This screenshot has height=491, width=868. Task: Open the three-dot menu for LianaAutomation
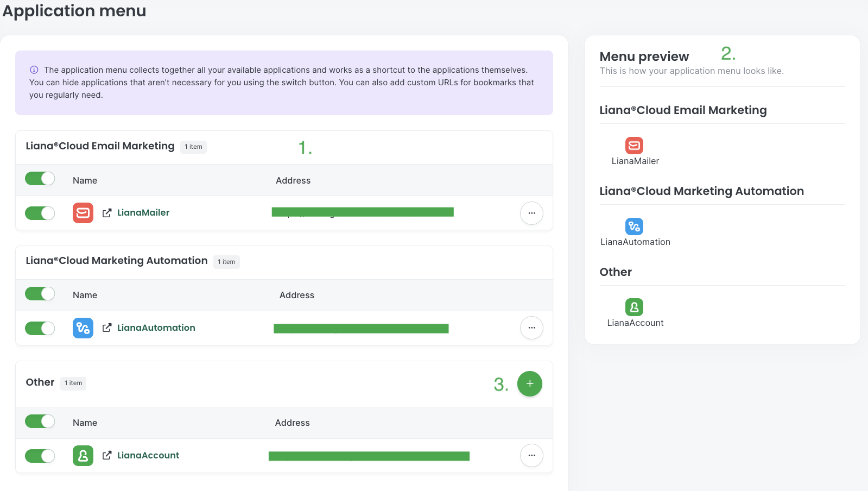[531, 328]
